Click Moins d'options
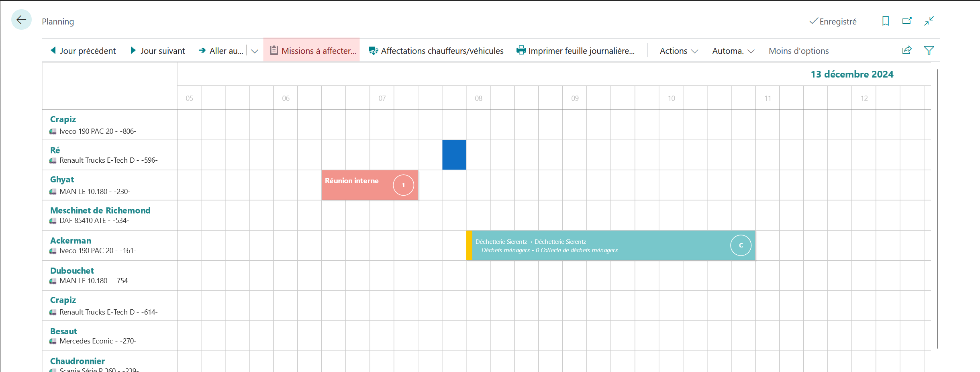Viewport: 980px width, 372px height. pyautogui.click(x=798, y=51)
